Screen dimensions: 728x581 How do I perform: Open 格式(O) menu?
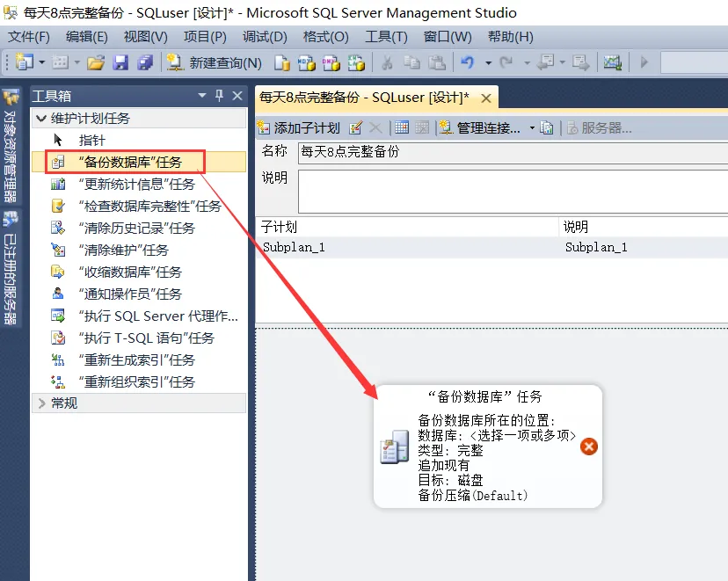325,37
